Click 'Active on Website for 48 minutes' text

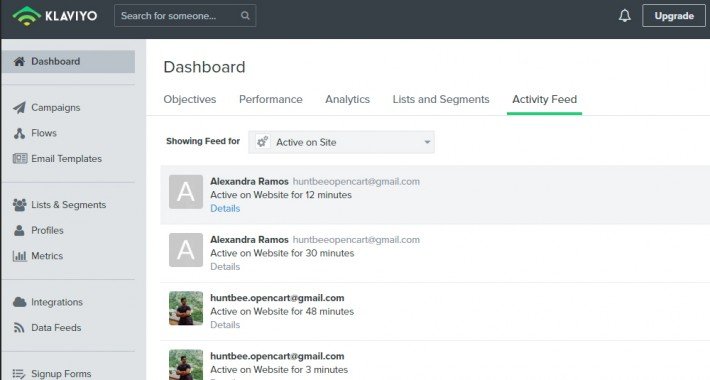point(282,311)
